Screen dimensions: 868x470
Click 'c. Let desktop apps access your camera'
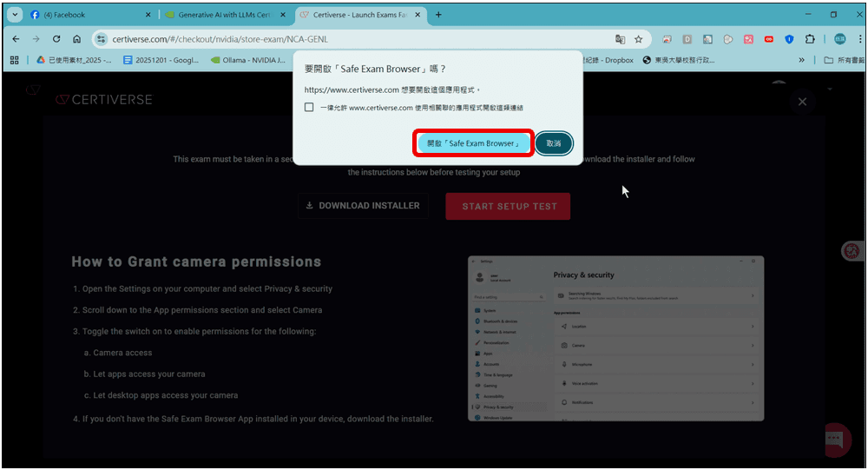(x=161, y=395)
